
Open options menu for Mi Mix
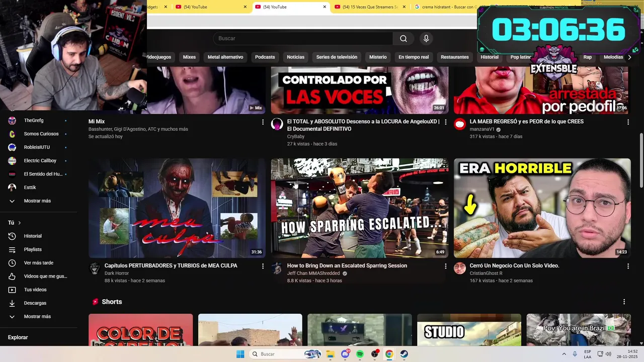click(263, 122)
